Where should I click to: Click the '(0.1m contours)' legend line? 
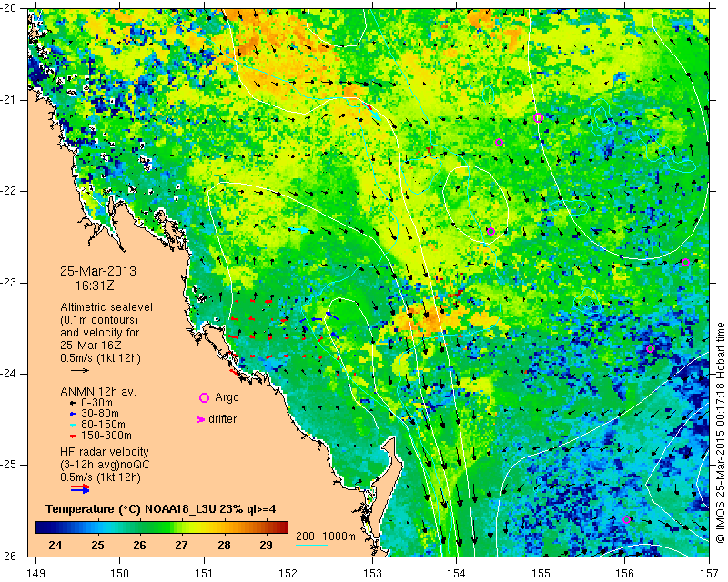click(99, 320)
